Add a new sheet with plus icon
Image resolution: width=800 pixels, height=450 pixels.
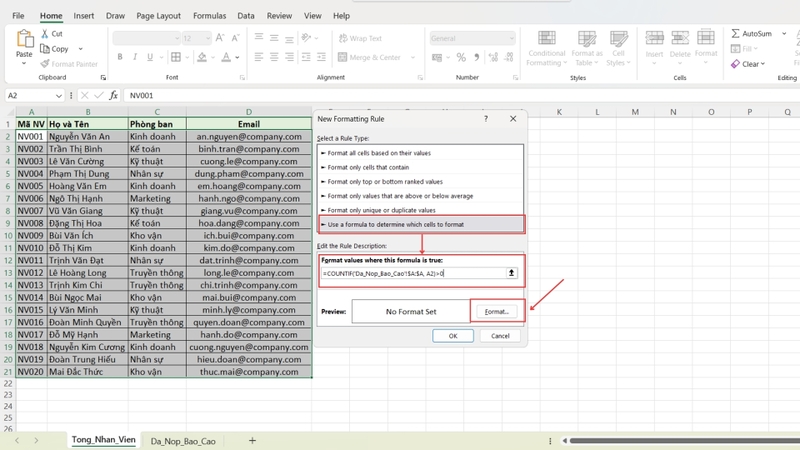pos(252,441)
